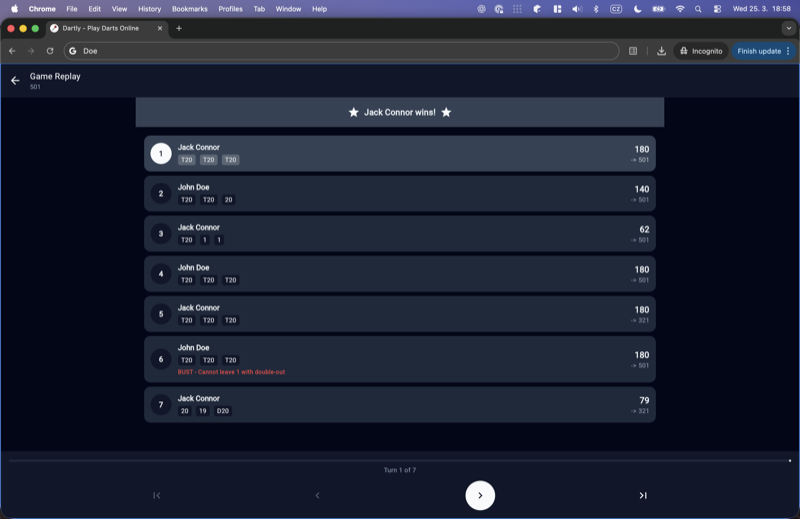Click the score 79 in turn 7
Viewport: 800px width, 519px height.
644,401
